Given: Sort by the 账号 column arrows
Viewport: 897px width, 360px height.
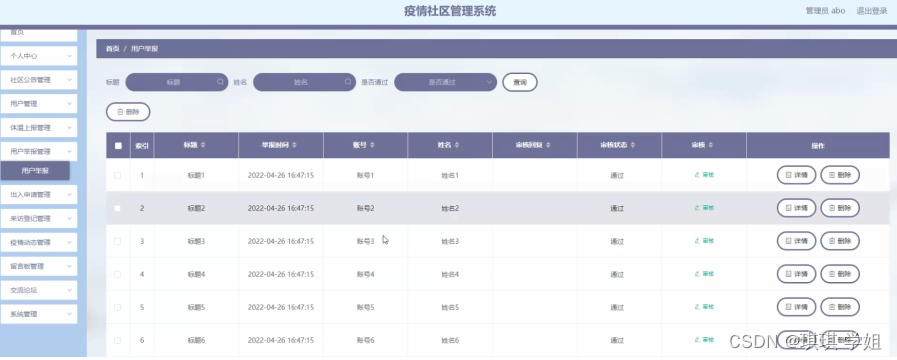Looking at the screenshot, I should [372, 145].
